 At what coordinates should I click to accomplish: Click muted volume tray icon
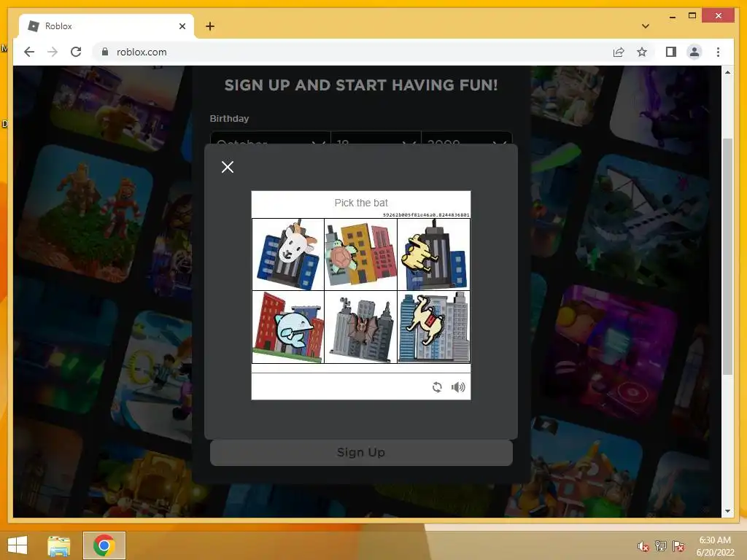point(643,546)
